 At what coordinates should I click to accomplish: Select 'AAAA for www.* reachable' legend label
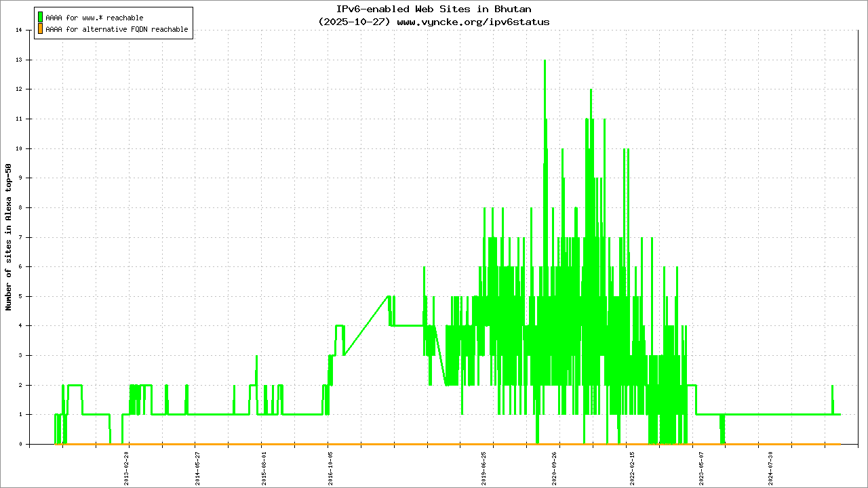94,18
